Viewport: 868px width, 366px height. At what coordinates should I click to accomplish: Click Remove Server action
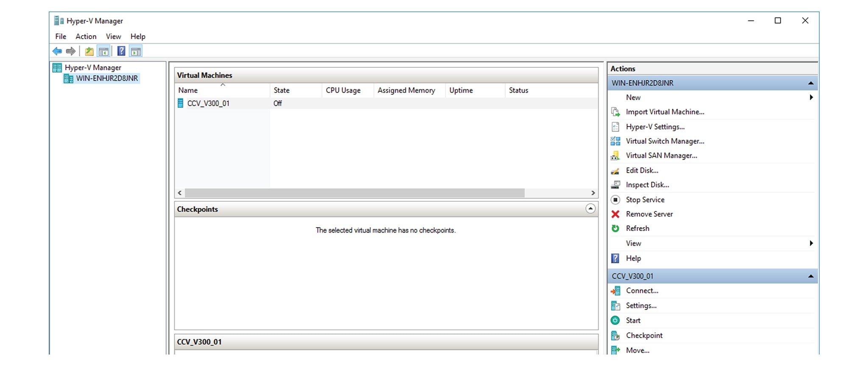pos(649,214)
